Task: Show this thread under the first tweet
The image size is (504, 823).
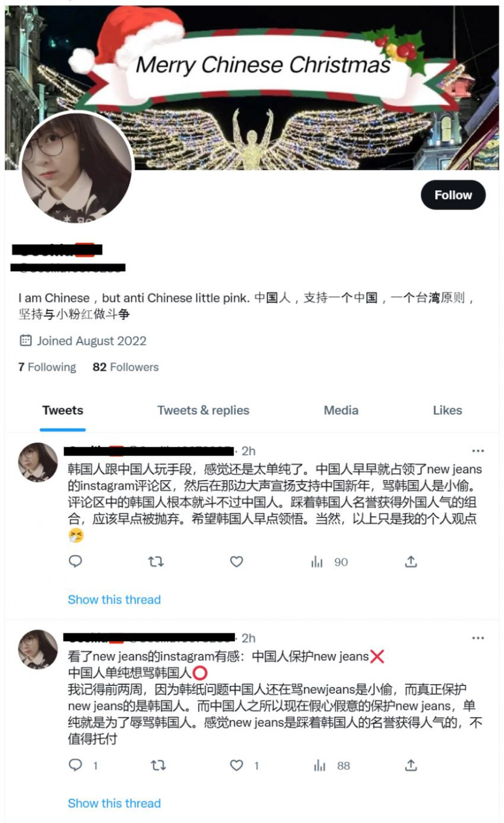Action: pos(114,600)
